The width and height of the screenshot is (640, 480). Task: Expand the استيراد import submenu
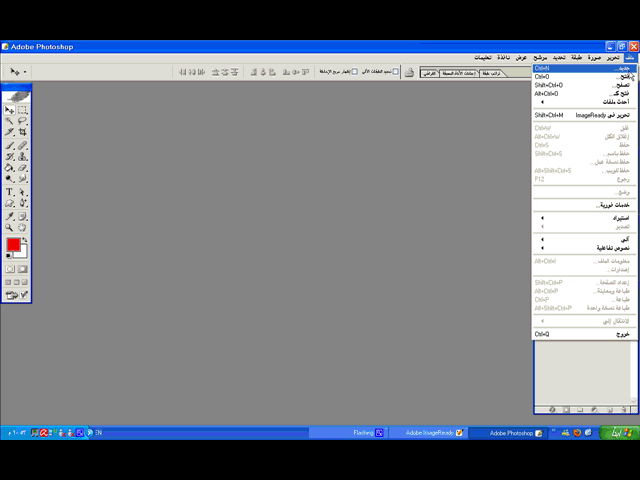click(x=584, y=218)
